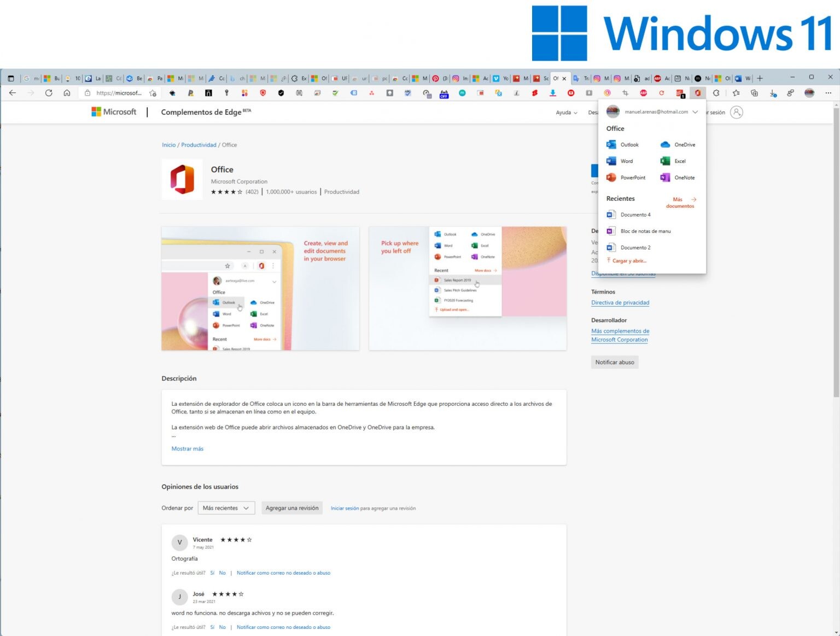The width and height of the screenshot is (840, 636).
Task: View downloads using the toolbar icon
Action: 773,93
